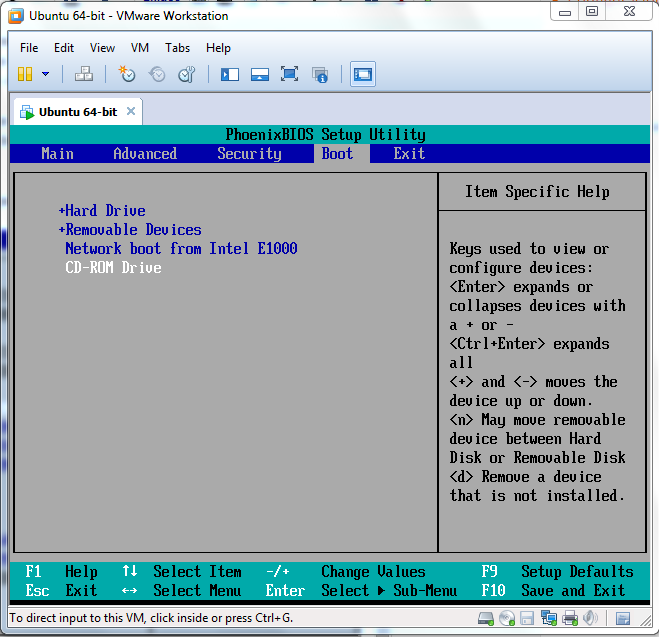Viewport: 659px width, 637px height.
Task: Open the Tabs menu
Action: [x=177, y=48]
